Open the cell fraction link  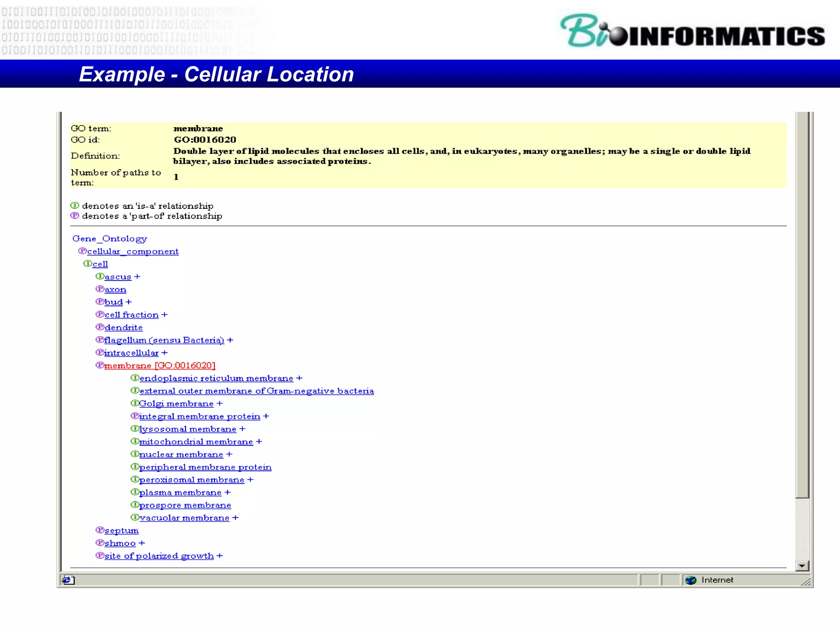pos(132,315)
